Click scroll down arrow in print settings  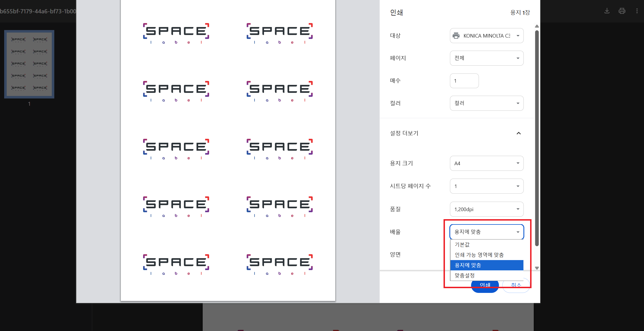coord(537,268)
